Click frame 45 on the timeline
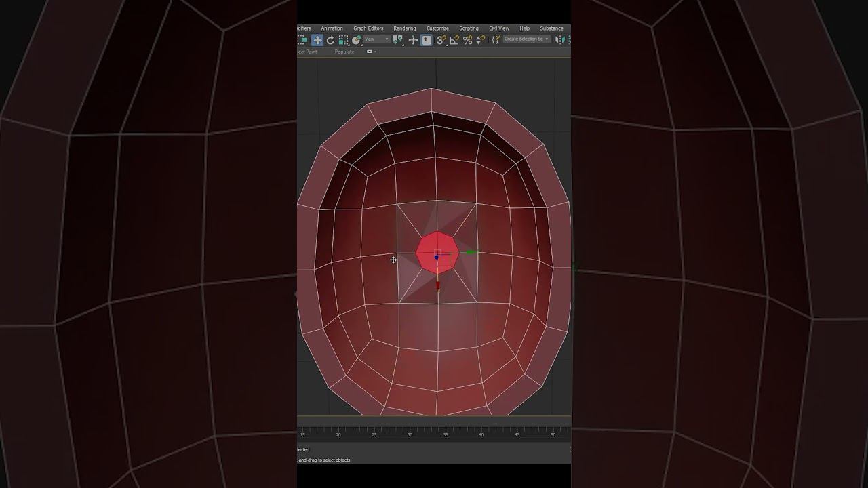Viewport: 868px width, 488px height. [x=517, y=434]
